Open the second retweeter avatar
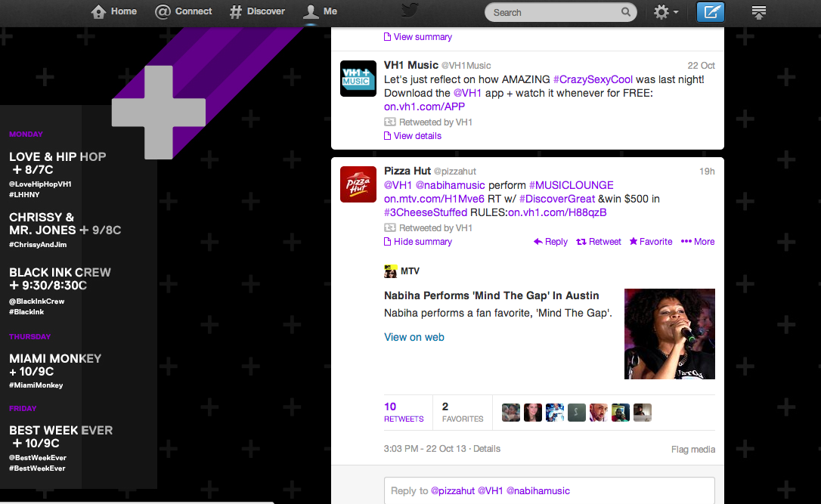Screen dimensions: 821x504 533,413
